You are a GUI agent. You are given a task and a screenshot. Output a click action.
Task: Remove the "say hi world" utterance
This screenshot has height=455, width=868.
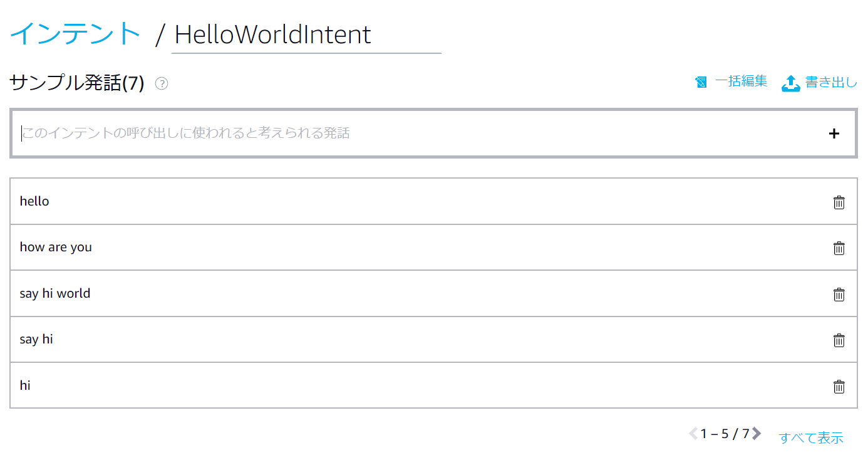tap(839, 295)
